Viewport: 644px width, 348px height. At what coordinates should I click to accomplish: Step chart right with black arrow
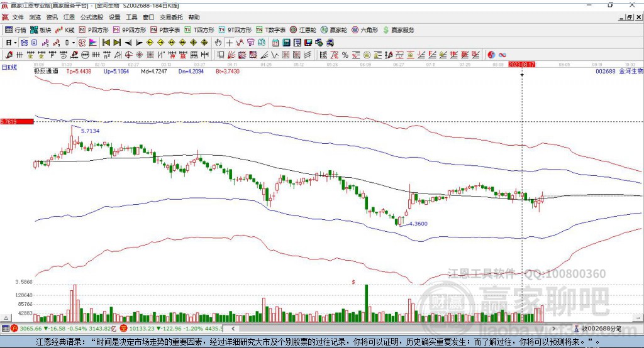[x=139, y=43]
